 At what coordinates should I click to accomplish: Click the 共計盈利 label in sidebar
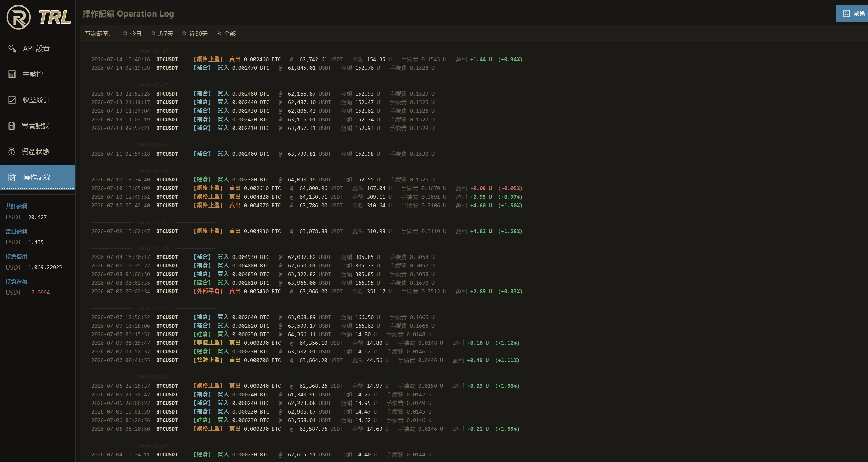[16, 206]
